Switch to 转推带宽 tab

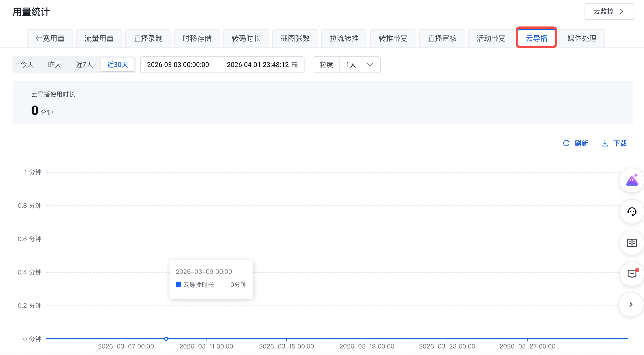pos(393,39)
